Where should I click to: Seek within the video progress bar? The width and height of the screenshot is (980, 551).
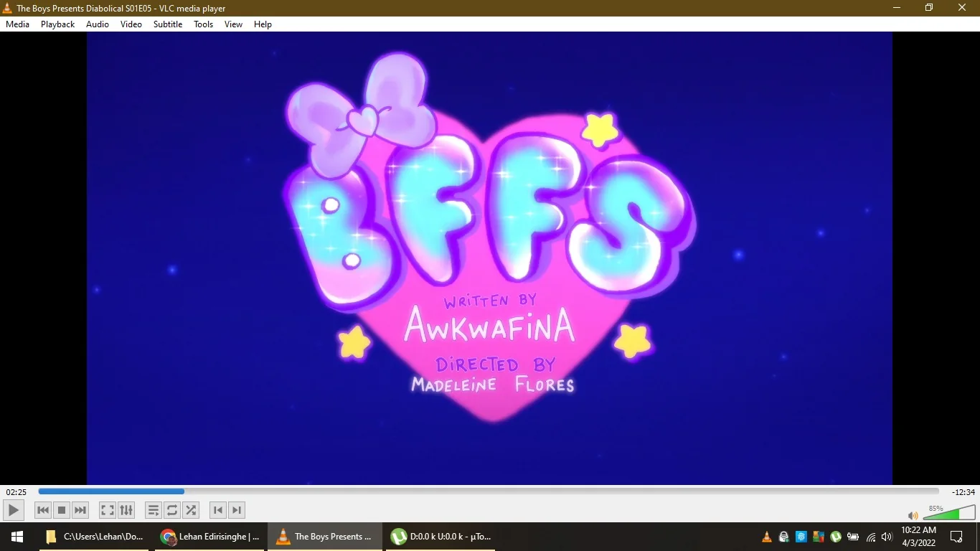click(x=489, y=491)
